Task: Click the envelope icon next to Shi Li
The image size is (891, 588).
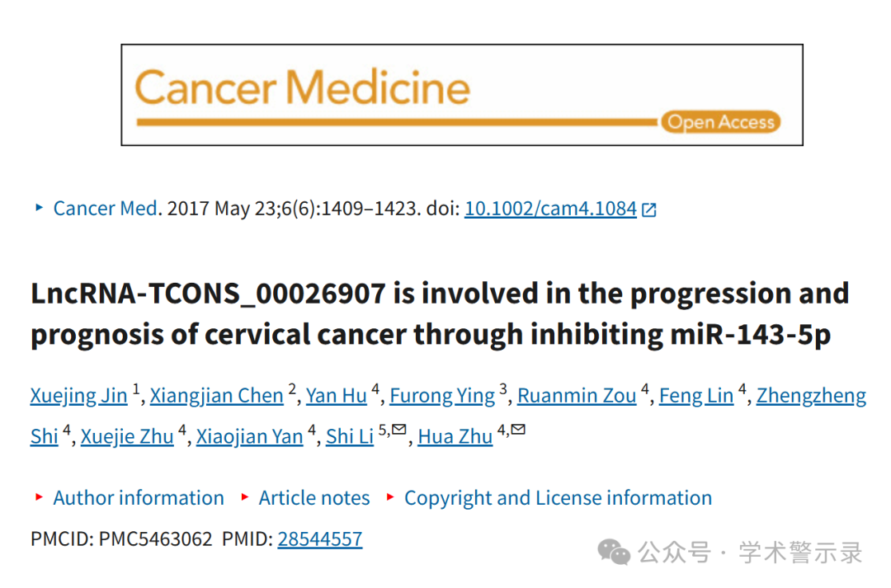Action: 399,429
